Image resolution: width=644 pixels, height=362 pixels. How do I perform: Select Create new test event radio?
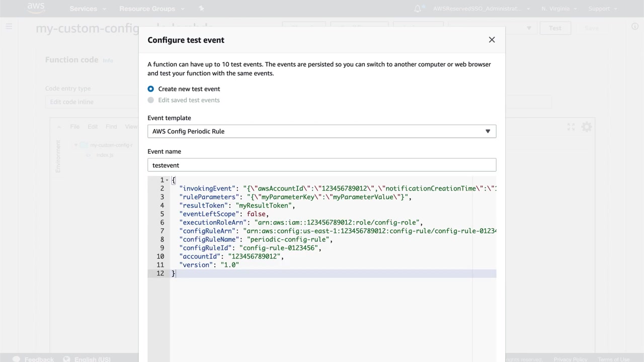tap(151, 89)
